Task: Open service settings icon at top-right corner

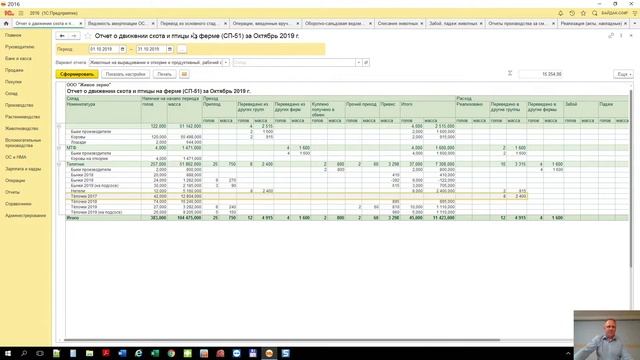Action: (635, 13)
